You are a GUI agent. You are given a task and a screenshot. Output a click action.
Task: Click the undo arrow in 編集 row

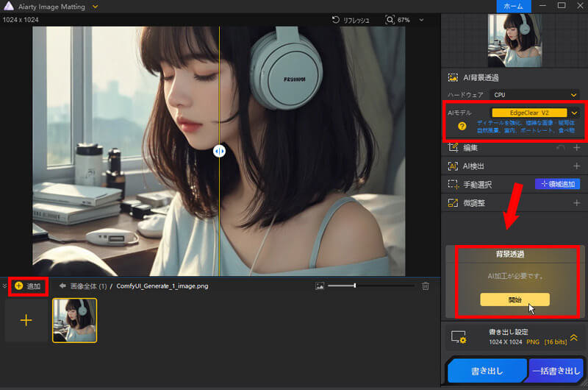(561, 148)
